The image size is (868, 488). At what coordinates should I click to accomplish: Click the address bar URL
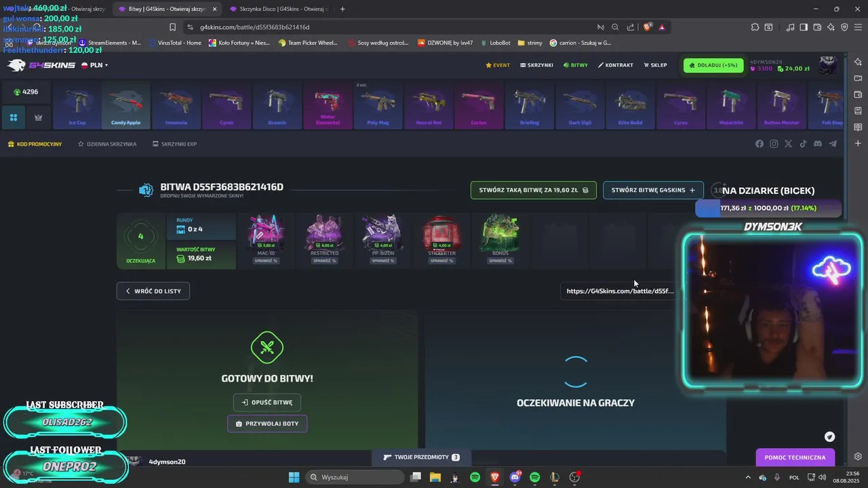[x=255, y=27]
